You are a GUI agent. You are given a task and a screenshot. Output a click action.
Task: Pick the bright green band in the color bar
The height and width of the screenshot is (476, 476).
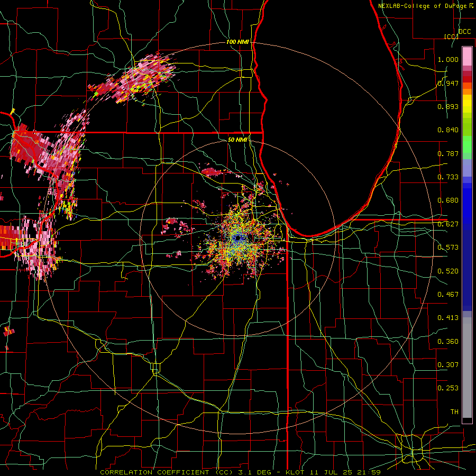pos(467,144)
